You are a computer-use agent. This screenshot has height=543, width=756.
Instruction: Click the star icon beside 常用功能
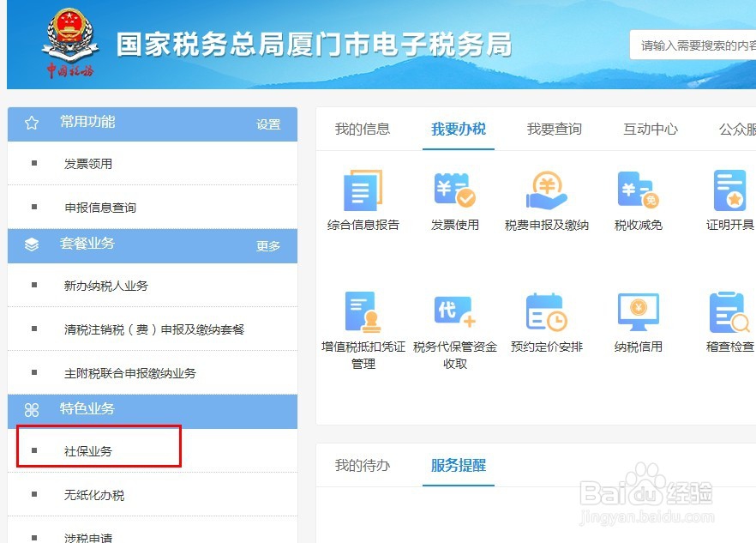32,123
